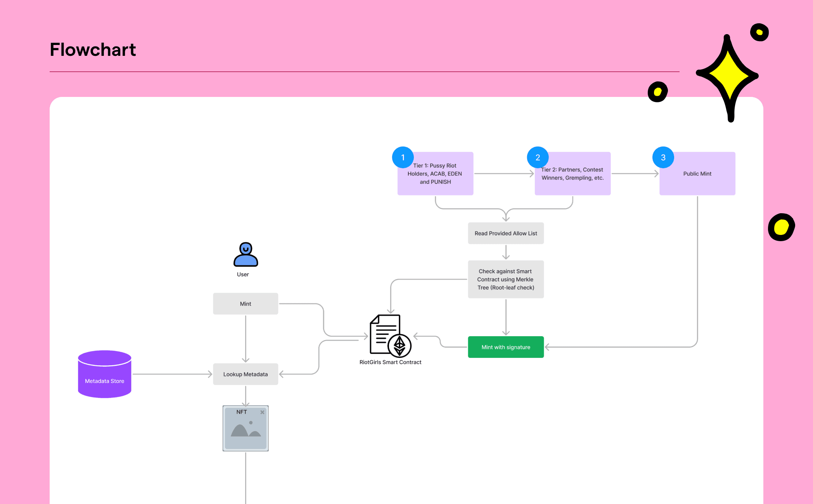813x504 pixels.
Task: Click the Public Mint purple box
Action: click(x=697, y=174)
